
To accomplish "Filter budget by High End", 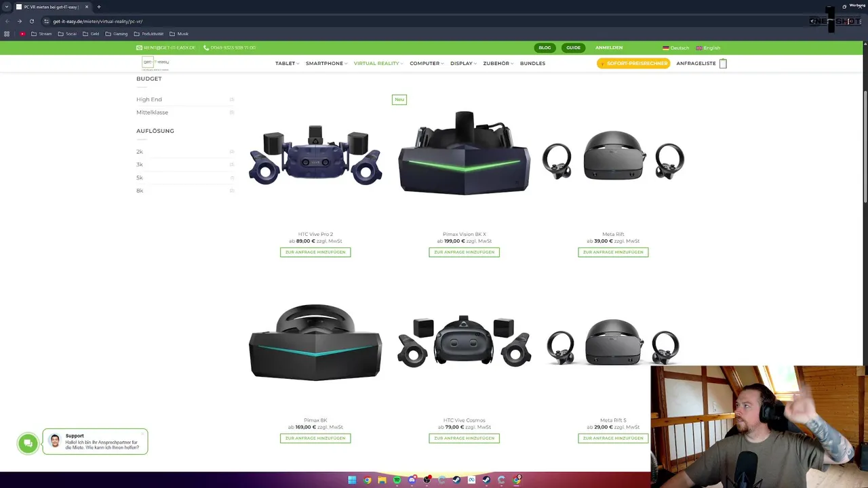I will click(149, 100).
